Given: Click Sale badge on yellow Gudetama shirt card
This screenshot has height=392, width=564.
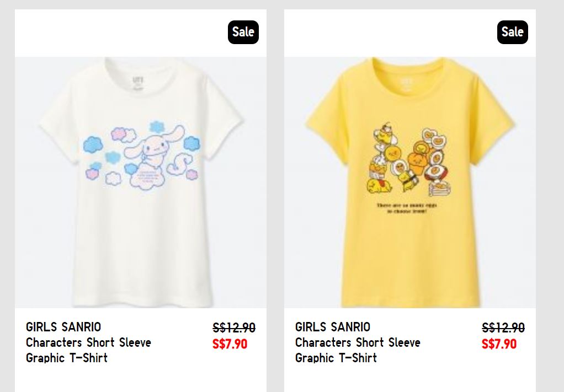Looking at the screenshot, I should click(x=512, y=32).
